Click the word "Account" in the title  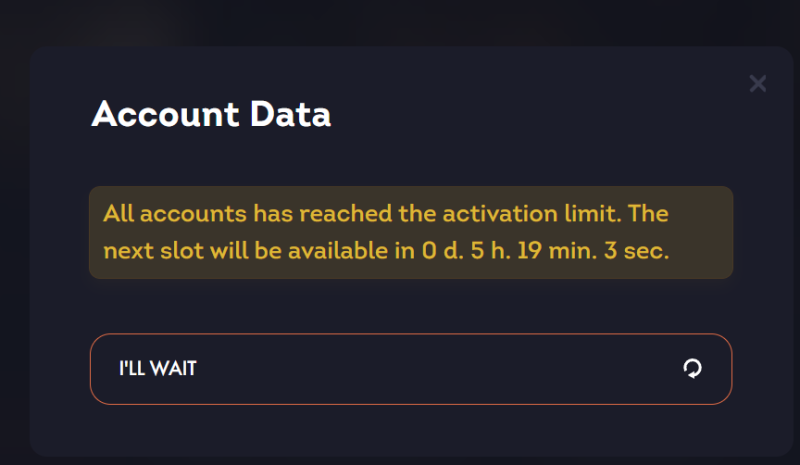tap(167, 115)
